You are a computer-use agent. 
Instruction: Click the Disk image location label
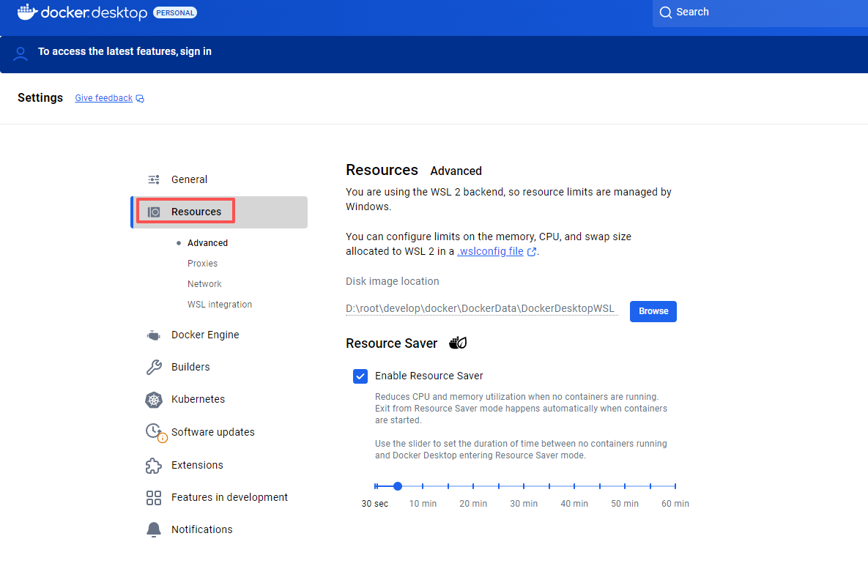coord(393,282)
